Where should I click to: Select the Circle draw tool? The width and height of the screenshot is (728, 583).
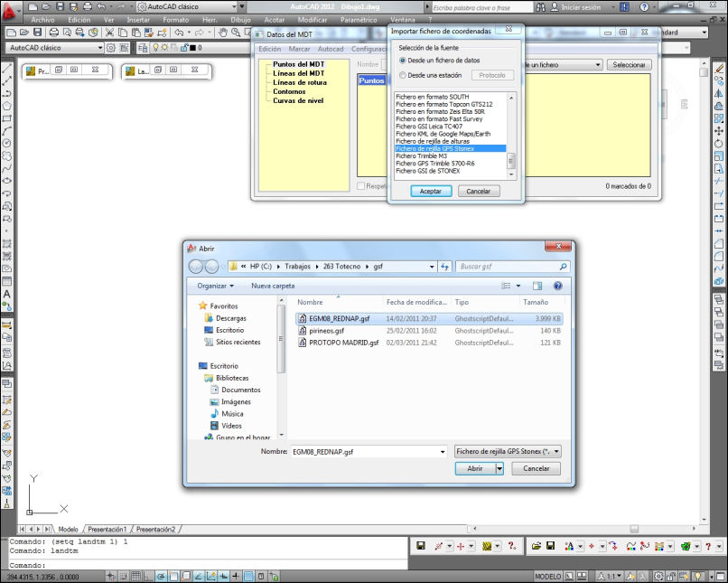click(x=7, y=144)
